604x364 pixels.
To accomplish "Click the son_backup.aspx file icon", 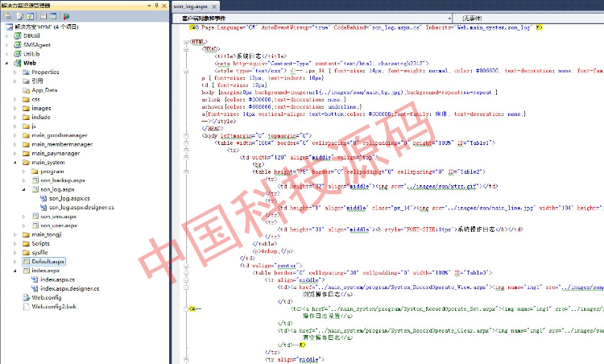I will tap(35, 180).
